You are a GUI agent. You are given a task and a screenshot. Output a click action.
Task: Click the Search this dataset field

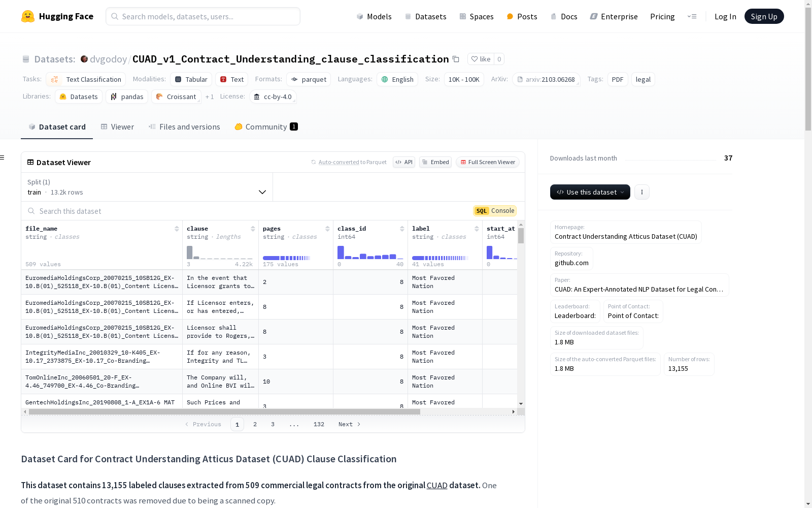pyautogui.click(x=249, y=211)
